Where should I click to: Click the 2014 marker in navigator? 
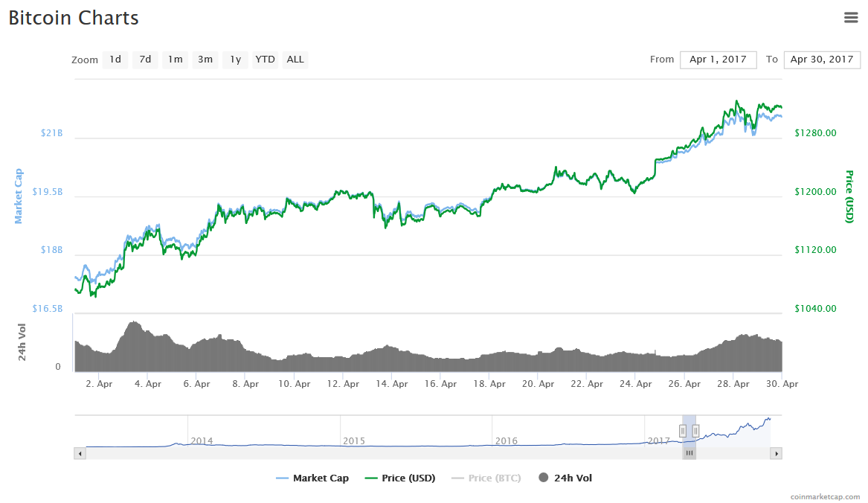(202, 441)
